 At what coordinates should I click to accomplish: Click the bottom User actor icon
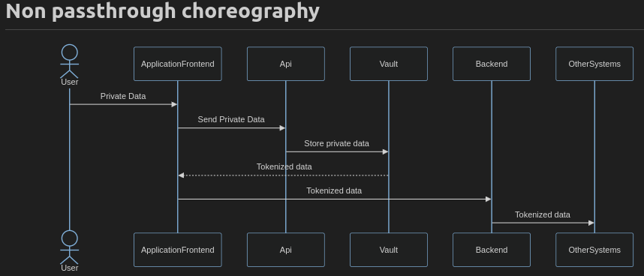click(69, 247)
